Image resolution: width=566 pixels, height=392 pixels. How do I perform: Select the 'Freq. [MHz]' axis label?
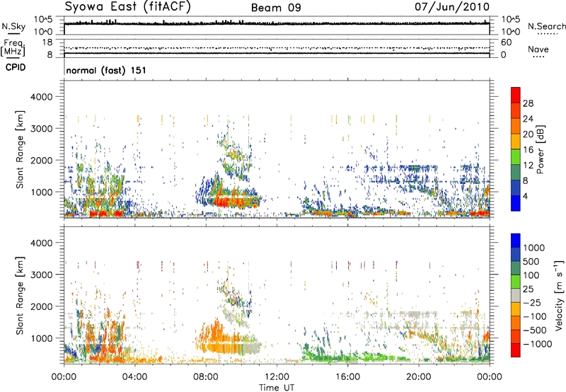pos(13,47)
